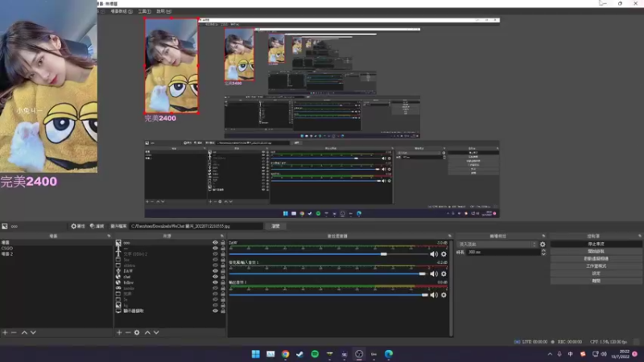Pop out the Scene Transitions dock panel
Viewport: 644px width, 362px height.
(544, 236)
